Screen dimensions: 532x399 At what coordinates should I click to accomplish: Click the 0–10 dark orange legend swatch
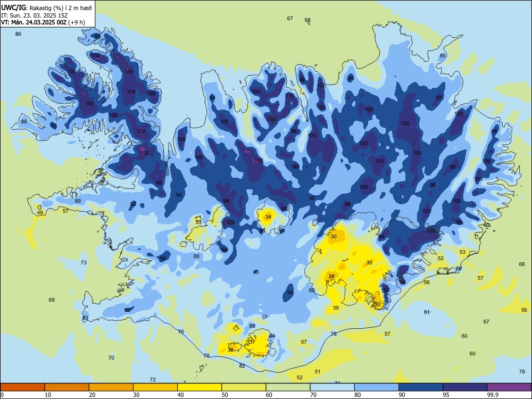click(22, 387)
